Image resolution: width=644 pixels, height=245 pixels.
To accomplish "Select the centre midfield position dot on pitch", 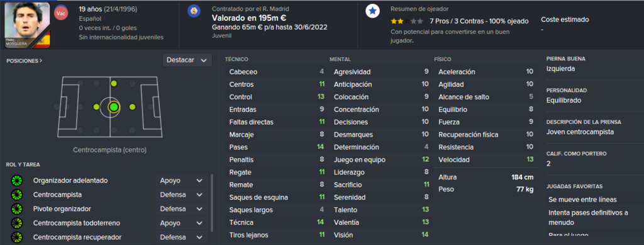I will [114, 107].
